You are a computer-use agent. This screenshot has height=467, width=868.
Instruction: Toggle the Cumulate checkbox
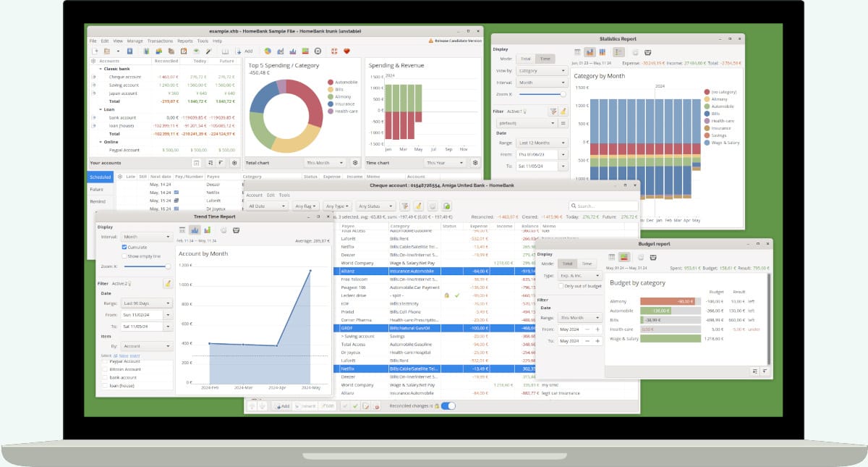125,247
